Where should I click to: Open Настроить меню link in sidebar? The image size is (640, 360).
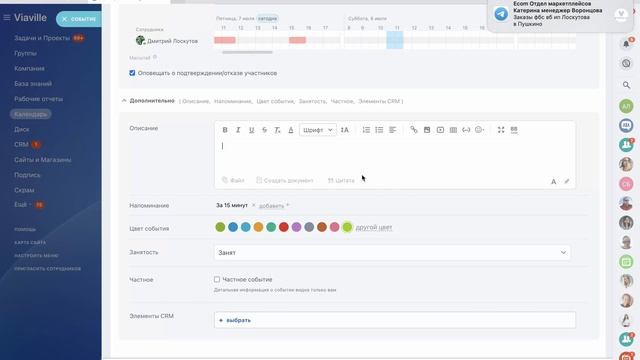(x=36, y=256)
